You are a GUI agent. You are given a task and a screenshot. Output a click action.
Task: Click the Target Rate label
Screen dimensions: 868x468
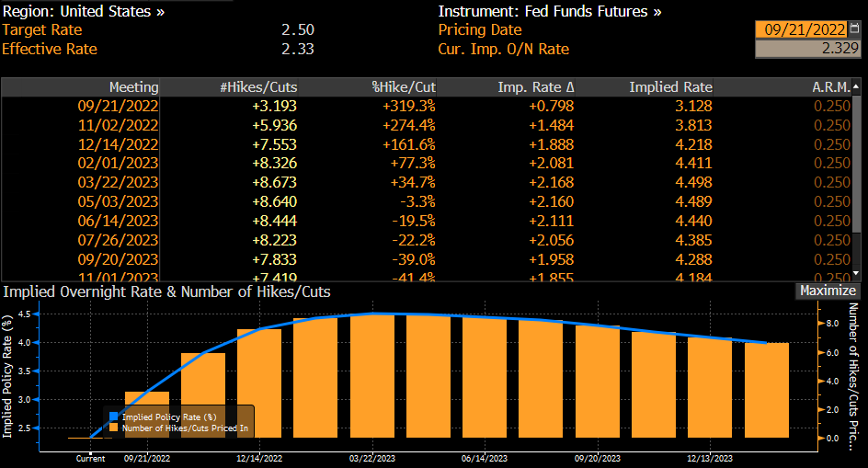click(42, 30)
